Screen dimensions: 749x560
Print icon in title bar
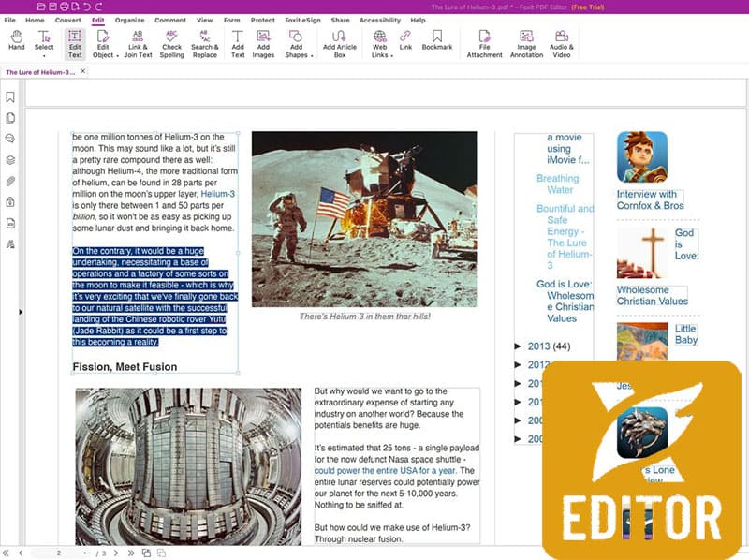[64, 7]
